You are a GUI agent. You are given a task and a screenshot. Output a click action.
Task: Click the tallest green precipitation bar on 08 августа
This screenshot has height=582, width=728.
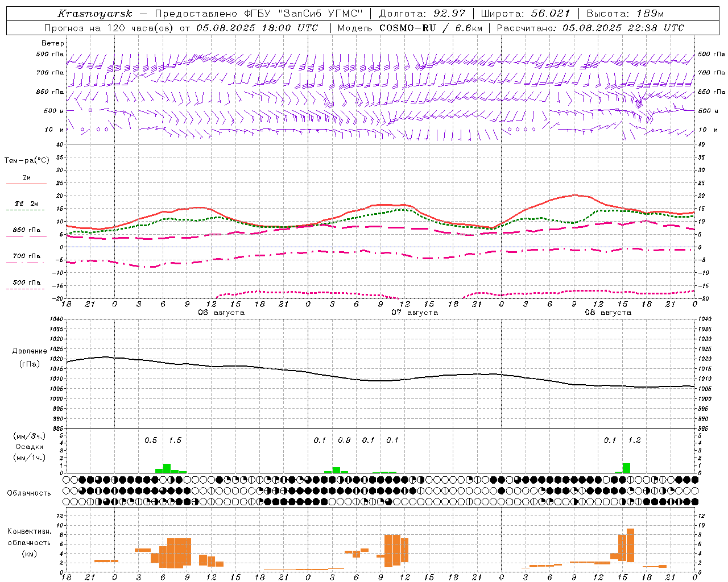(626, 468)
